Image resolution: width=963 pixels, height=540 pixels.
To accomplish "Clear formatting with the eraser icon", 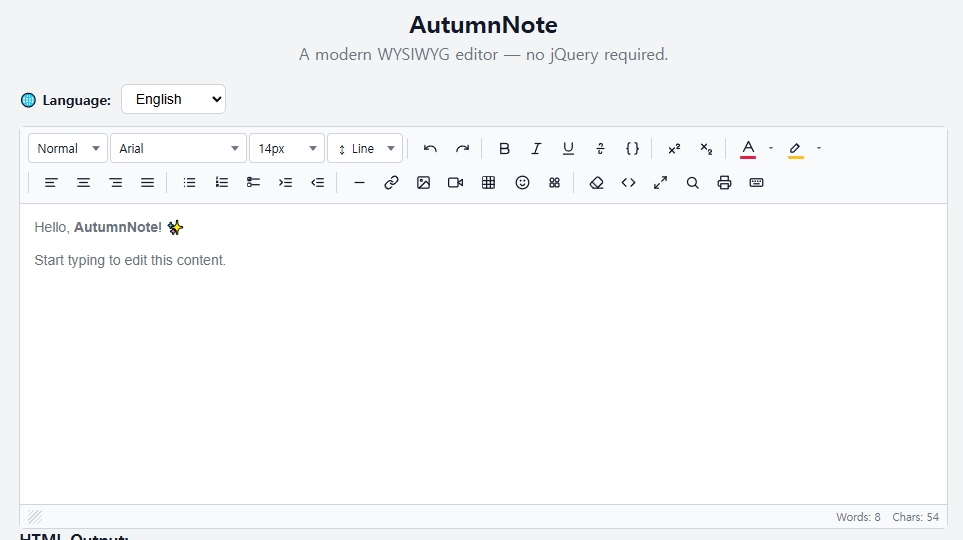I will (x=596, y=183).
